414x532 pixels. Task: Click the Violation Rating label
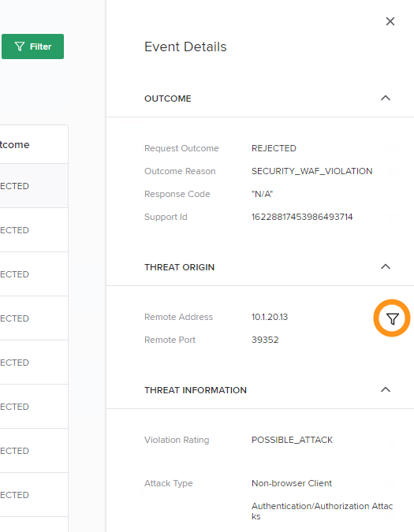tap(177, 440)
